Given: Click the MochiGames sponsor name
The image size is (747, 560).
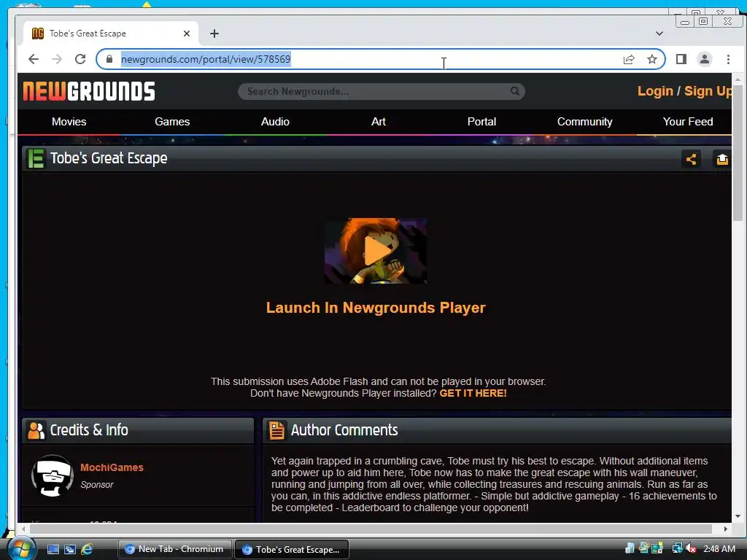Looking at the screenshot, I should tap(112, 467).
